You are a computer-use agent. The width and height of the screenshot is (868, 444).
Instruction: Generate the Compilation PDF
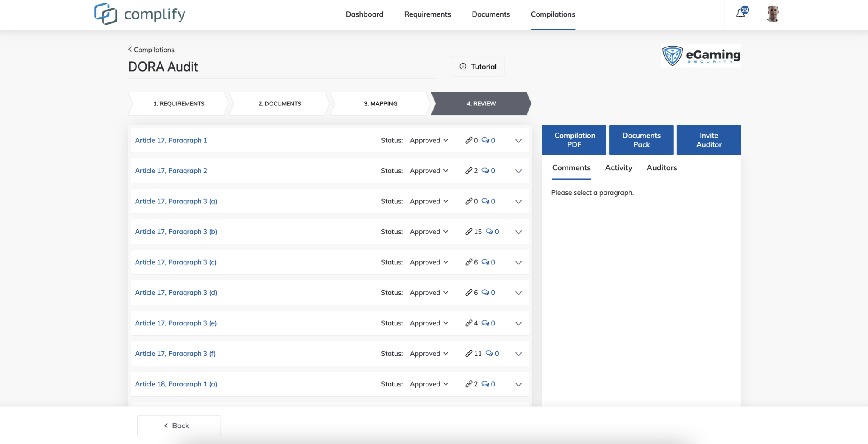(x=574, y=140)
